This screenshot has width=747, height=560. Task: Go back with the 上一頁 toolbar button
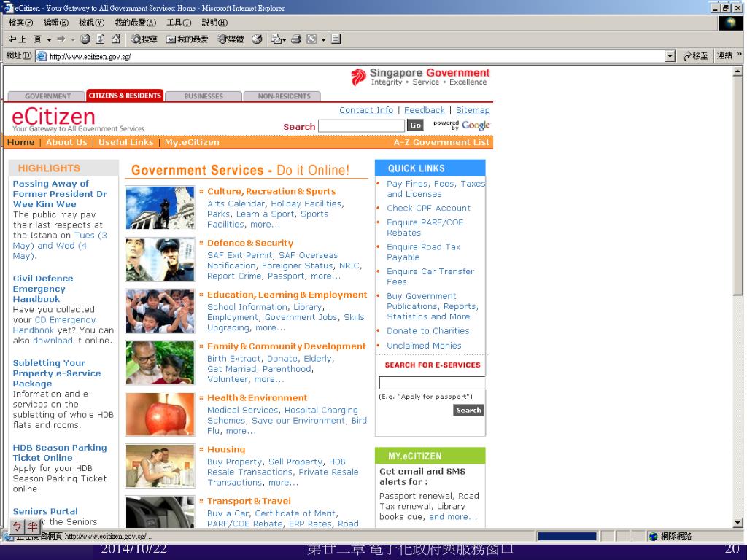click(x=25, y=39)
